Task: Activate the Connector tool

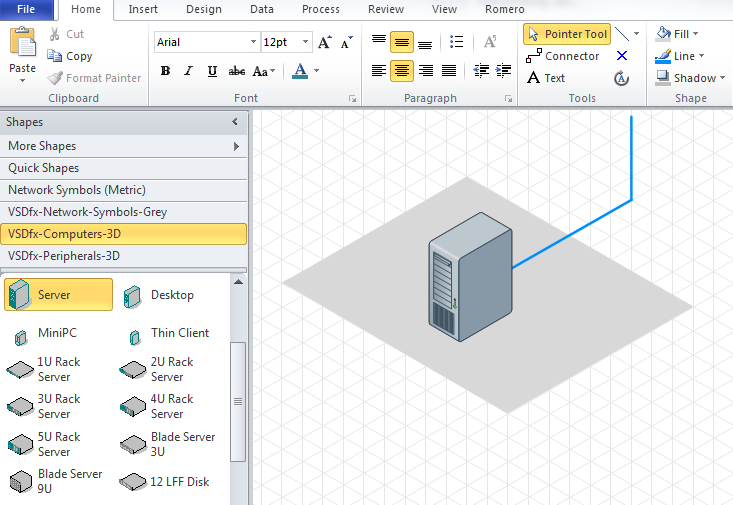Action: 562,56
